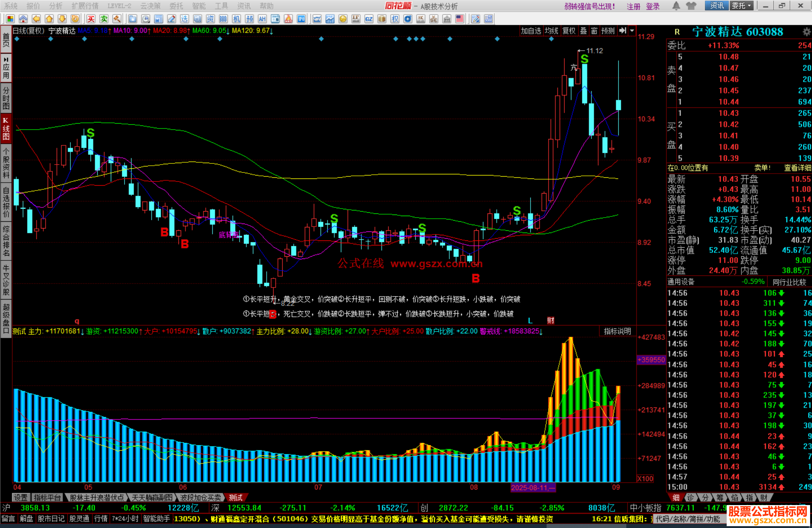Click the US flag market icon

point(459,19)
